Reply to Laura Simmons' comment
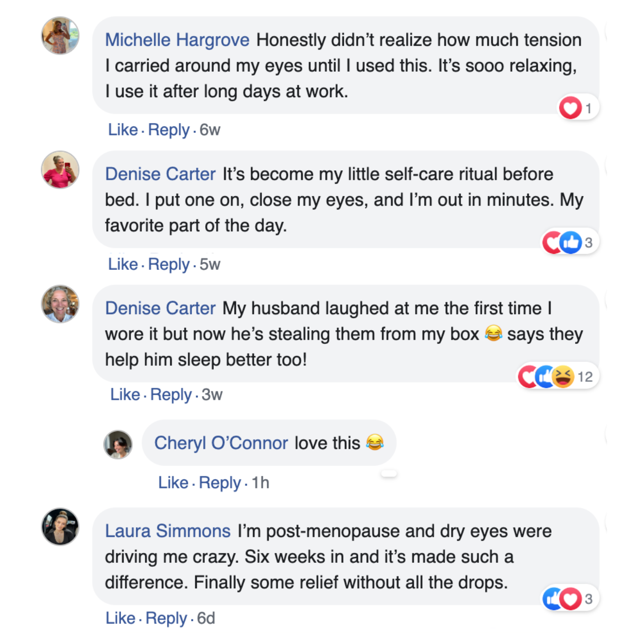This screenshot has height=644, width=644. (166, 618)
